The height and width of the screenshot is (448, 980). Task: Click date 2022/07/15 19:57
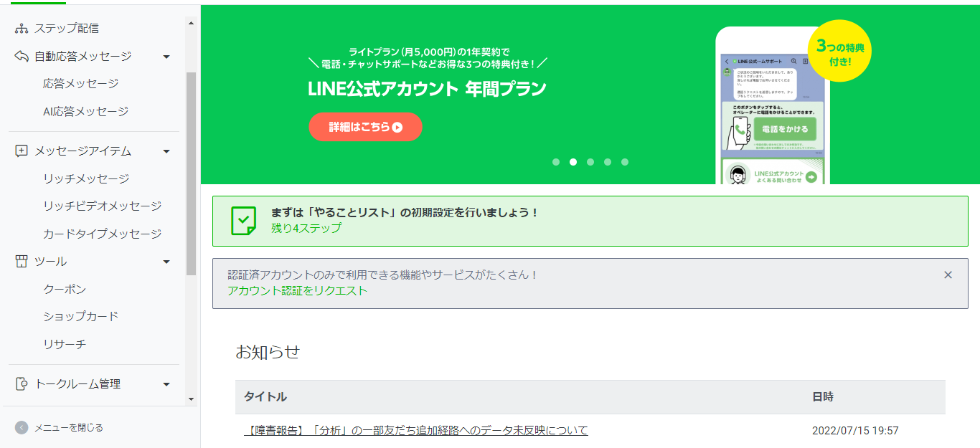pos(855,431)
